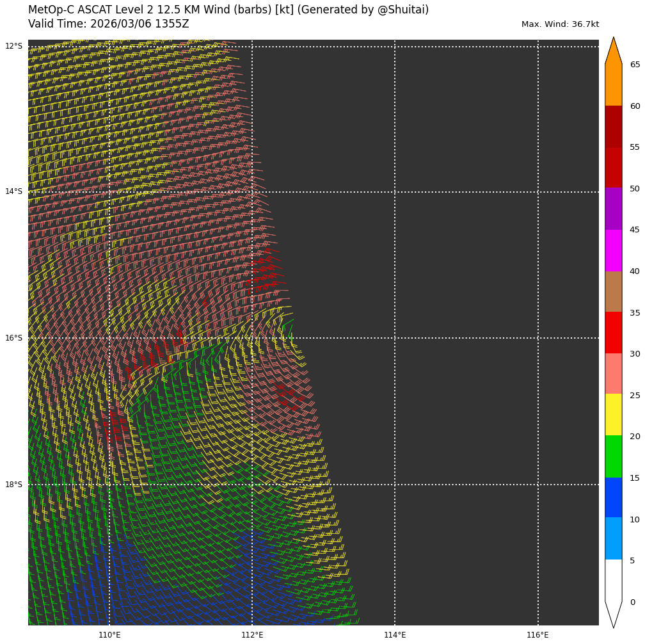
Task: Pick the salmon 25-30 kt colorbar segment
Action: pos(613,374)
